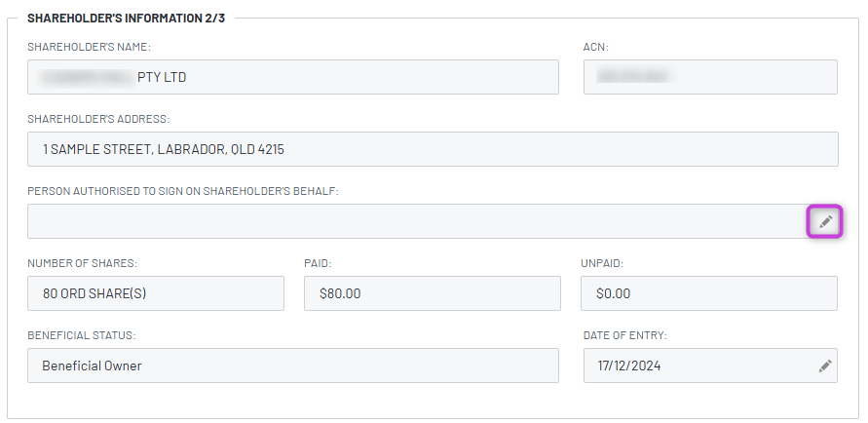
Task: Click the pencil icon for authorised person
Action: 825,221
